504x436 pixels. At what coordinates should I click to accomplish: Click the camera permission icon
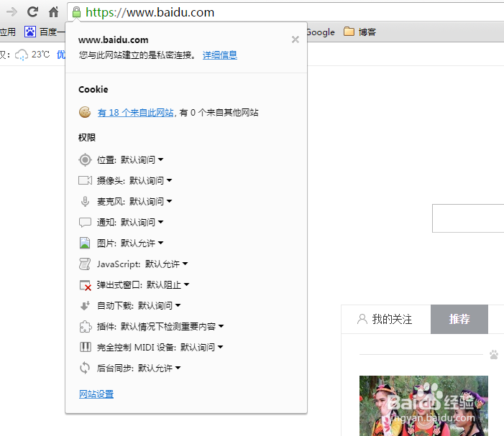click(x=85, y=180)
